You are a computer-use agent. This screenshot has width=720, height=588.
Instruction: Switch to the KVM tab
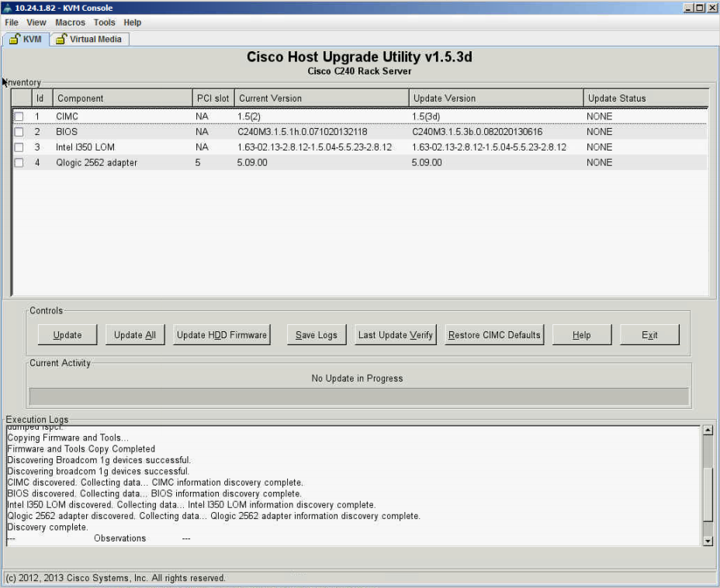[x=26, y=39]
